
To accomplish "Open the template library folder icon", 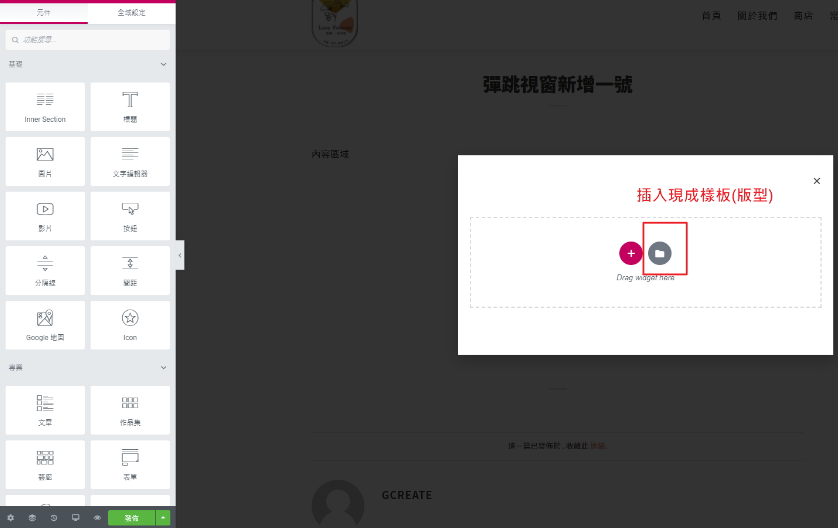I will coord(659,253).
